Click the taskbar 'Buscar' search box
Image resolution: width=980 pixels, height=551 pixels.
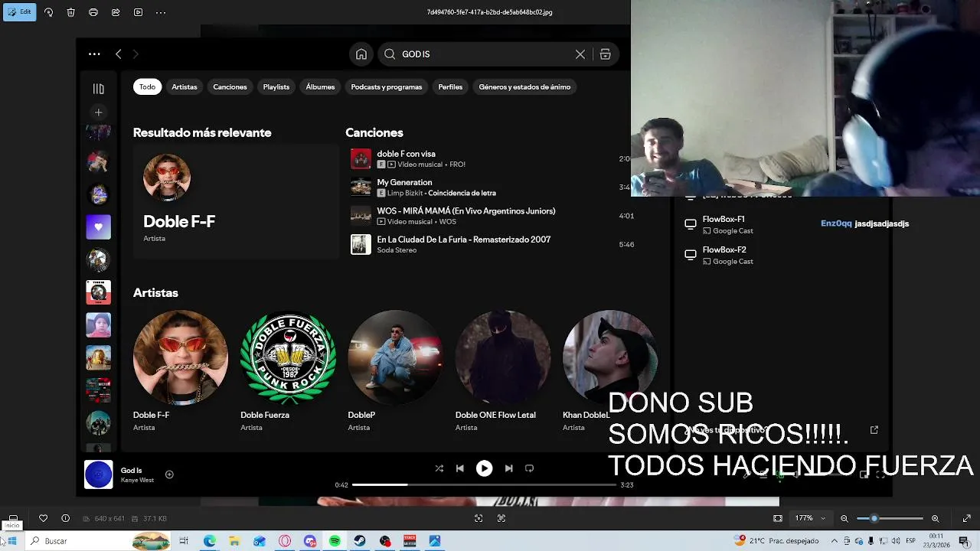tap(100, 541)
